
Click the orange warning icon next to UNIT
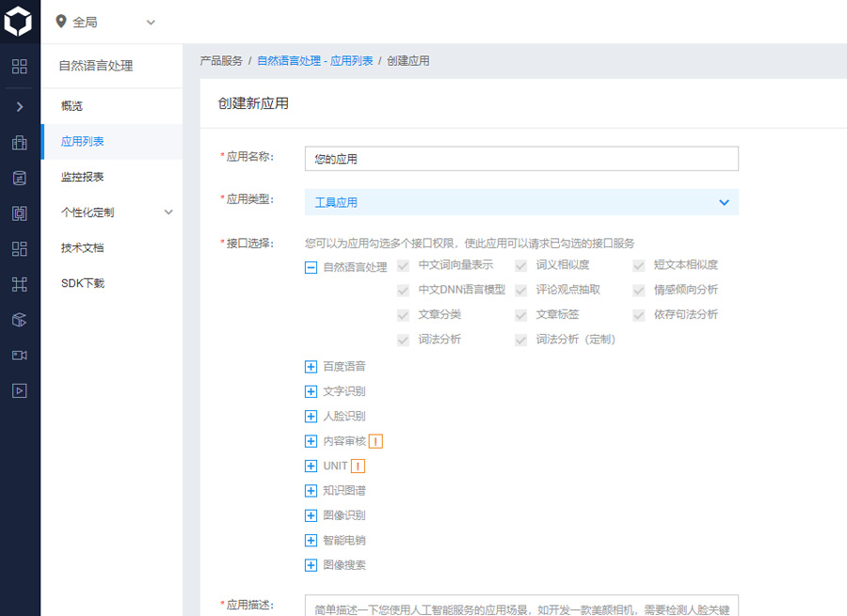tap(358, 466)
